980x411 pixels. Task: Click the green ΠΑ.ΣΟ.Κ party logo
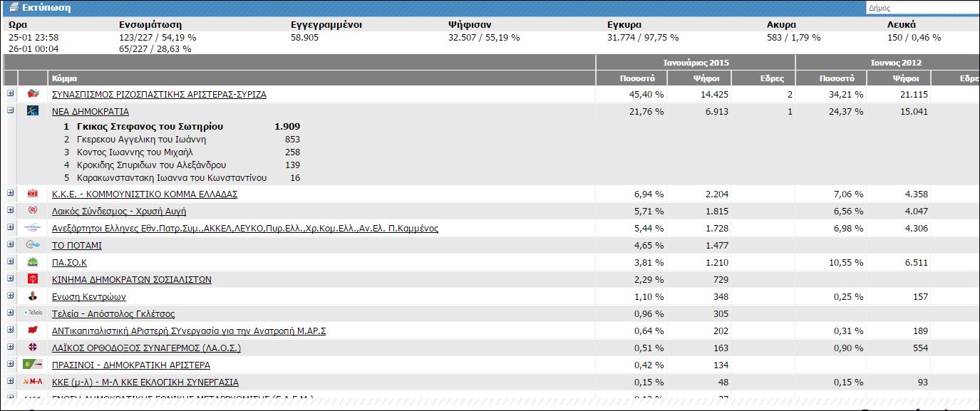(33, 262)
